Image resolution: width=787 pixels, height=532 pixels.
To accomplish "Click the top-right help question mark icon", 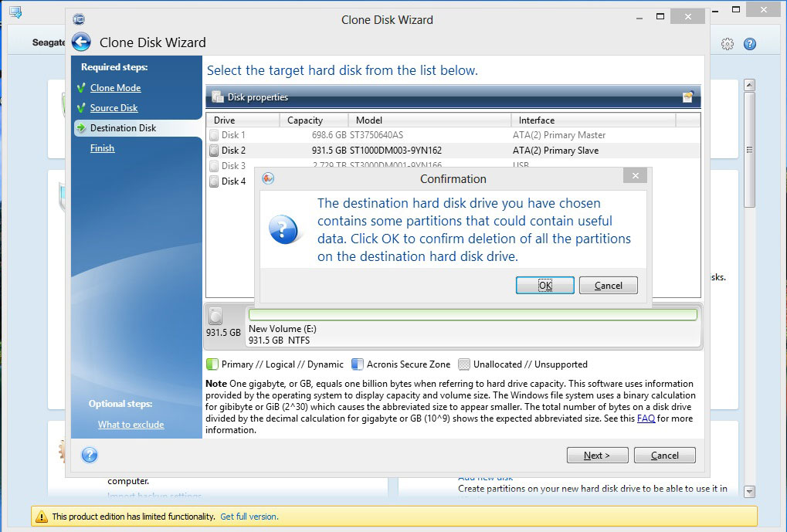I will [749, 44].
